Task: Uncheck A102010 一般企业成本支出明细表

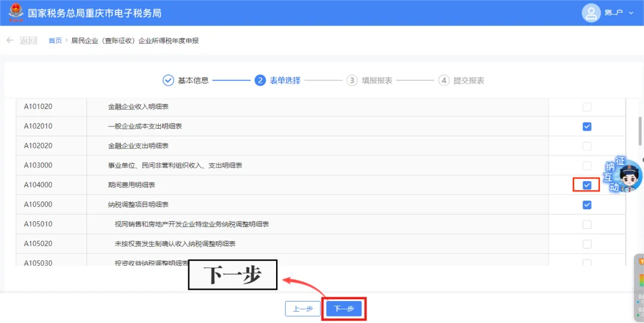Action: coord(587,126)
